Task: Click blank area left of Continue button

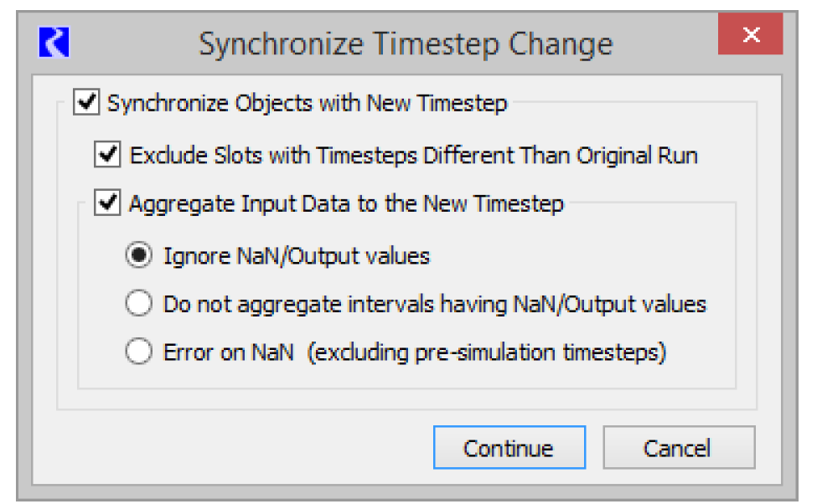Action: tap(251, 448)
